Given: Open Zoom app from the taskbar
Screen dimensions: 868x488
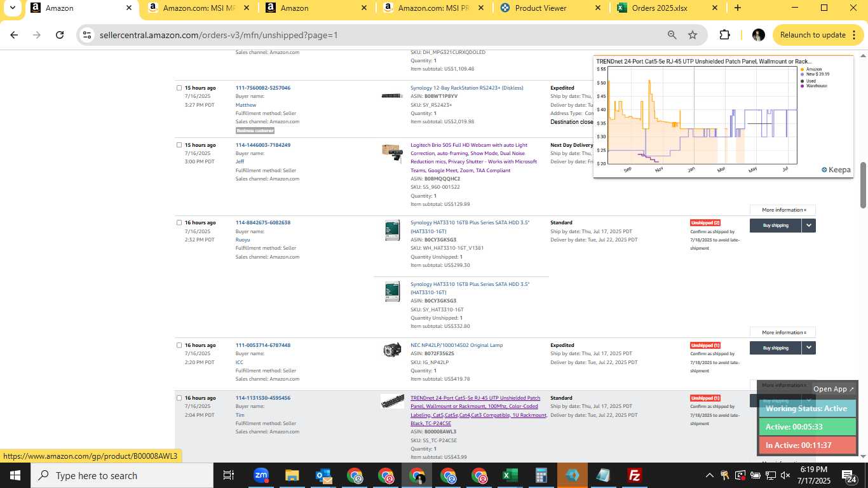Looking at the screenshot, I should click(x=261, y=475).
